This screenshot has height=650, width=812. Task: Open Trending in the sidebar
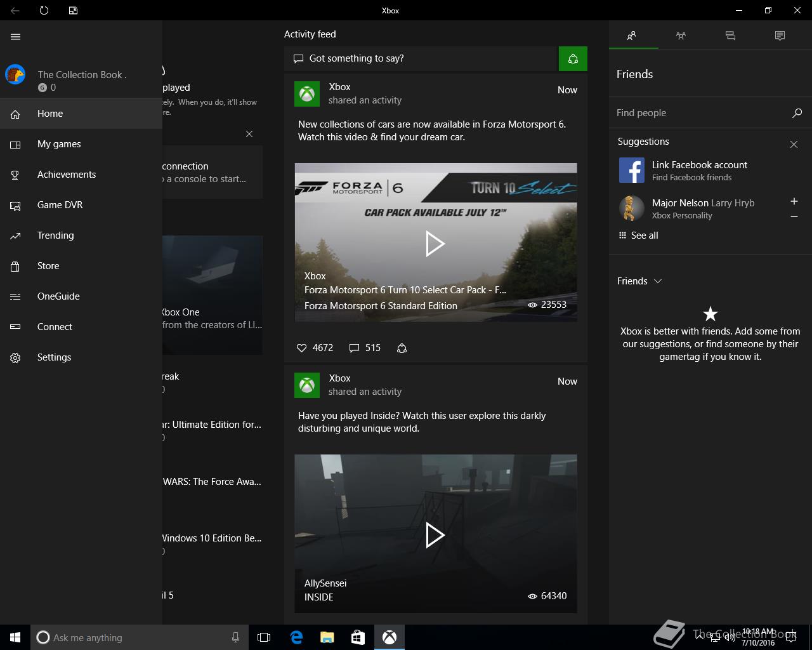click(81, 235)
